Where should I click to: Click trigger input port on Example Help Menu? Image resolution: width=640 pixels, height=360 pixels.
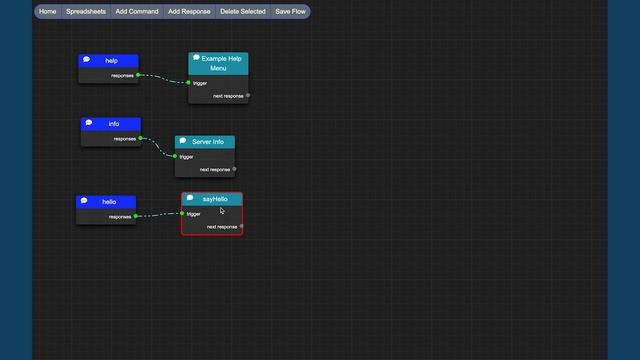coord(188,83)
